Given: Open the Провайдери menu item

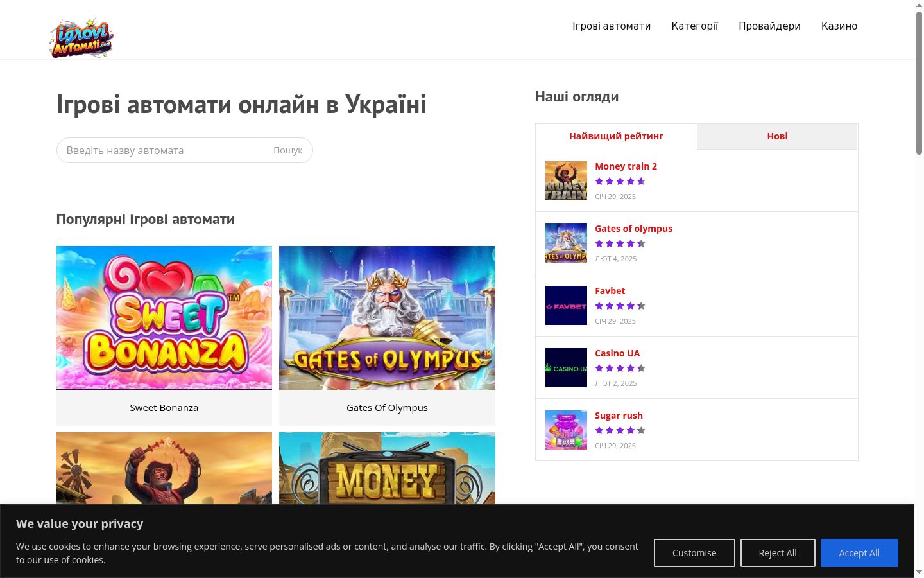Looking at the screenshot, I should pos(769,26).
